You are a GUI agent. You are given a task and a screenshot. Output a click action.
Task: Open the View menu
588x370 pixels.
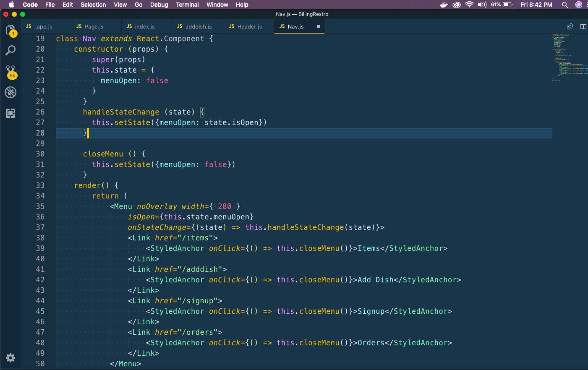point(120,5)
